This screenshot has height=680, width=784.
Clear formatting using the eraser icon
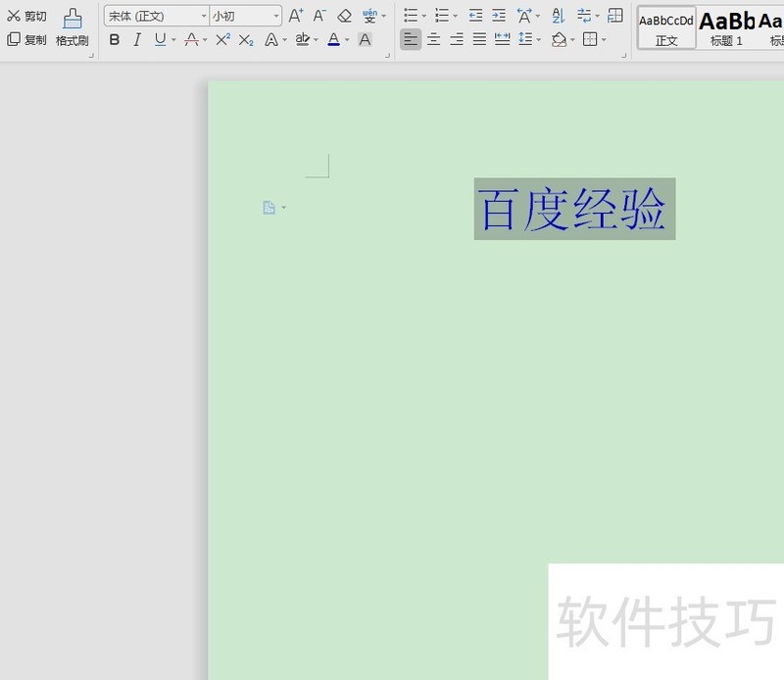(x=345, y=16)
